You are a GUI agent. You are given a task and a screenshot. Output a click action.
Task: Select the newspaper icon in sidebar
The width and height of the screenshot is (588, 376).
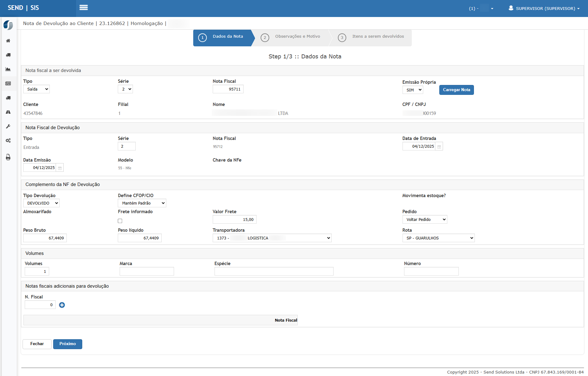pyautogui.click(x=8, y=83)
